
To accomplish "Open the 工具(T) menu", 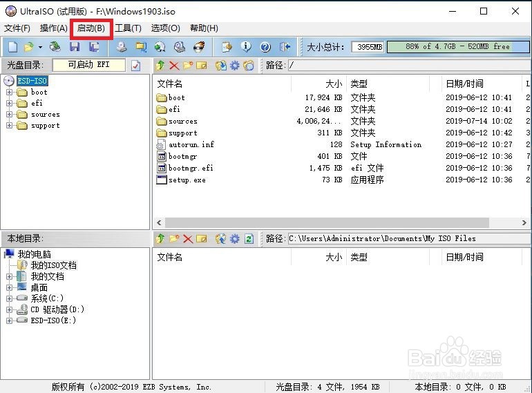I will (128, 28).
